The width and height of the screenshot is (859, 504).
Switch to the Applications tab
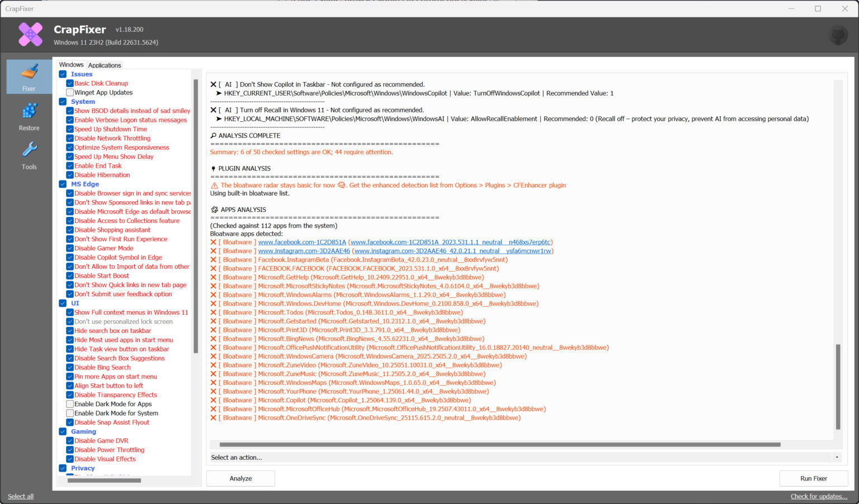point(104,65)
